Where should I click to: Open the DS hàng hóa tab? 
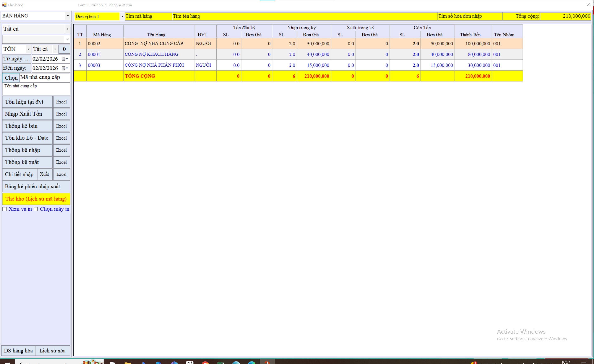pos(18,351)
